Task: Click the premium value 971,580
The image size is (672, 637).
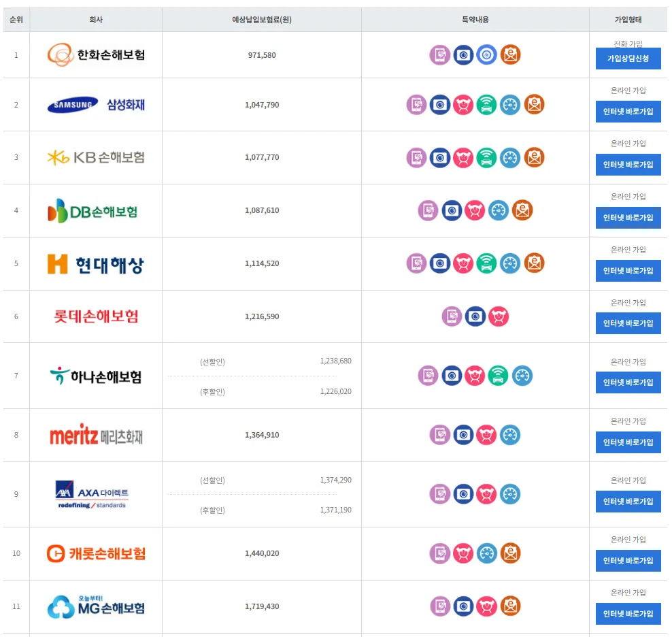Action: point(262,55)
